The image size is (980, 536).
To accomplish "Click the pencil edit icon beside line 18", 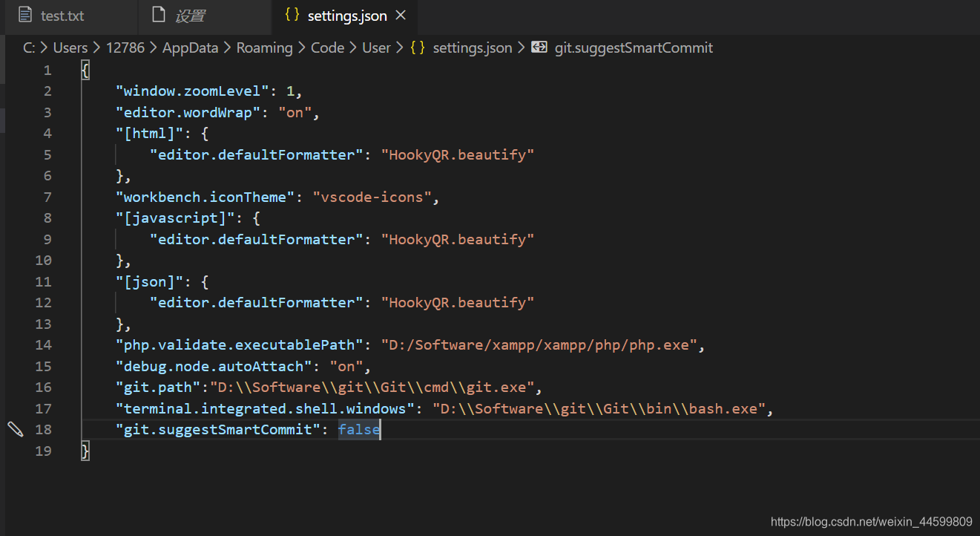I will [x=16, y=428].
